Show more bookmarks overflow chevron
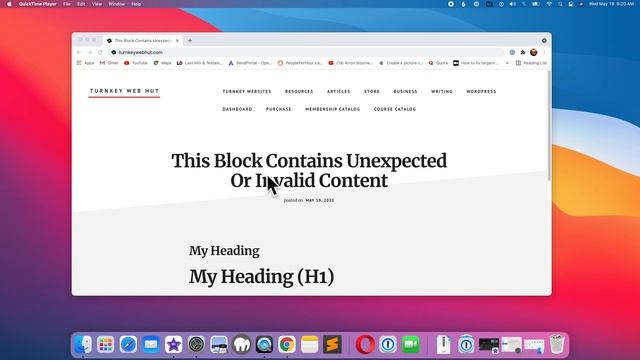This screenshot has height=360, width=640. [507, 63]
